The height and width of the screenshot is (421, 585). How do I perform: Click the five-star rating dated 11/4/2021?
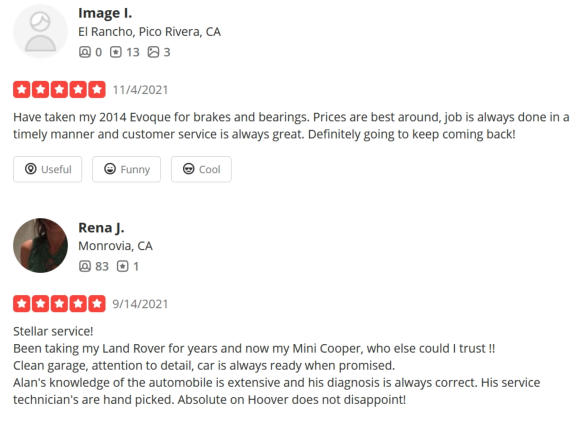(59, 90)
